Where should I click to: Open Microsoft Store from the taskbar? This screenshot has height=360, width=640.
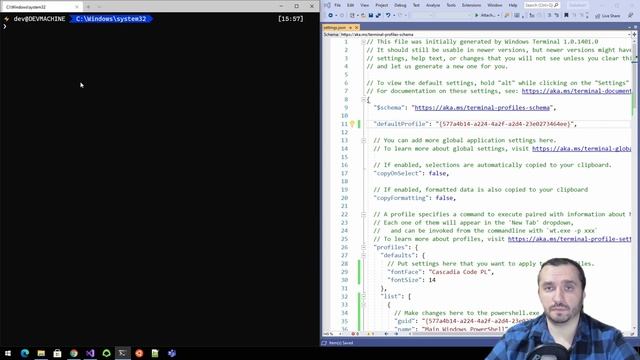point(57,353)
